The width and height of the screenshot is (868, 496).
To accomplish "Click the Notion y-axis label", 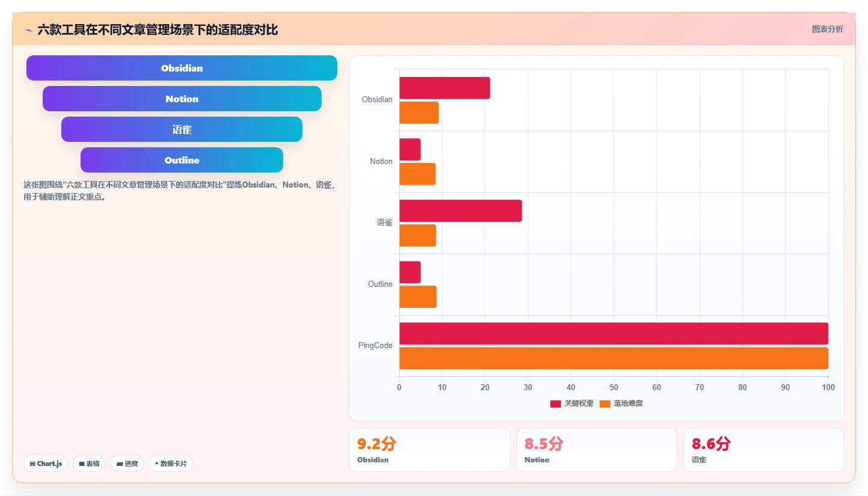I will point(381,161).
